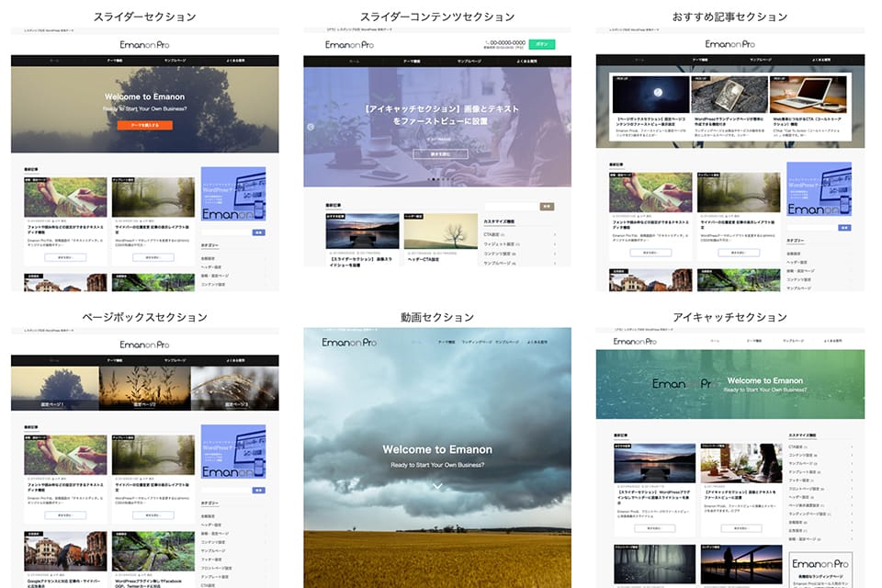Image resolution: width=882 pixels, height=588 pixels.
Task: Open the pocket watch pickup article in おすすめ記事セクション
Action: click(x=729, y=96)
